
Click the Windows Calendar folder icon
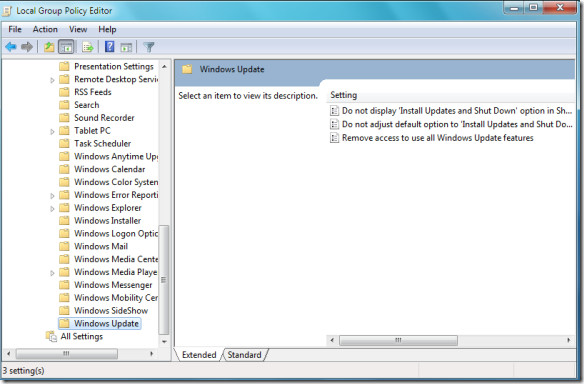tap(64, 169)
